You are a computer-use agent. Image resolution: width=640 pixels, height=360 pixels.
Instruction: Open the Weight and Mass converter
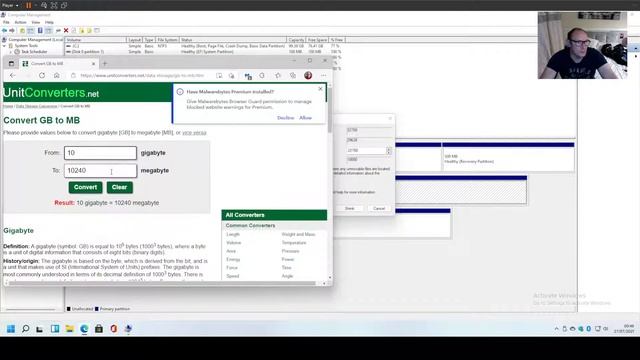pos(298,234)
